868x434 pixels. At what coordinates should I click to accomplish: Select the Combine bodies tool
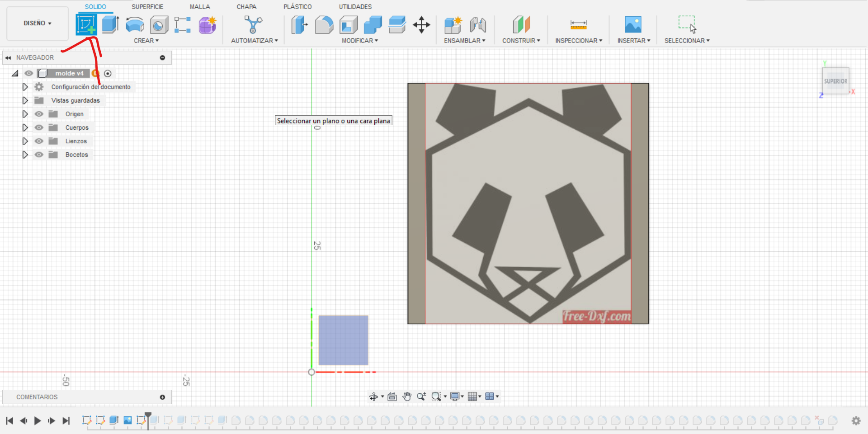tap(373, 24)
